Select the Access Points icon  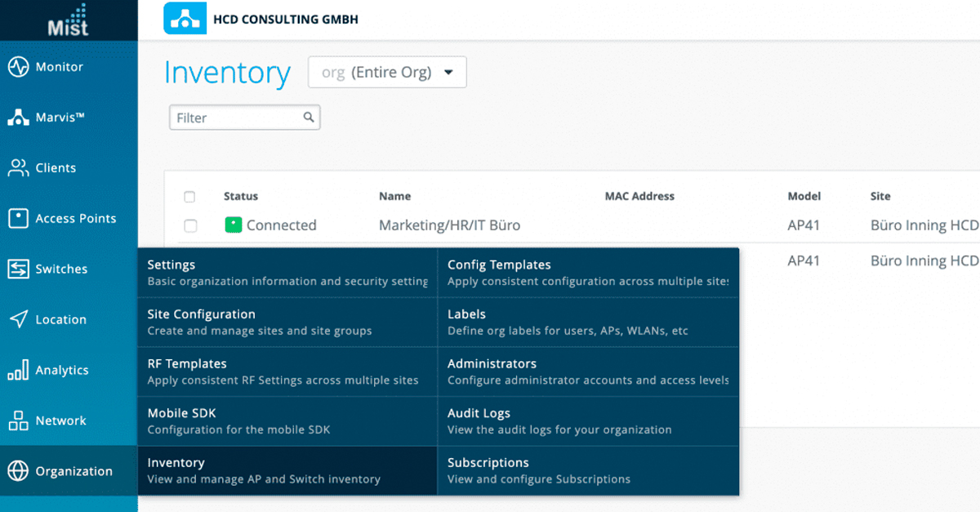pos(18,219)
